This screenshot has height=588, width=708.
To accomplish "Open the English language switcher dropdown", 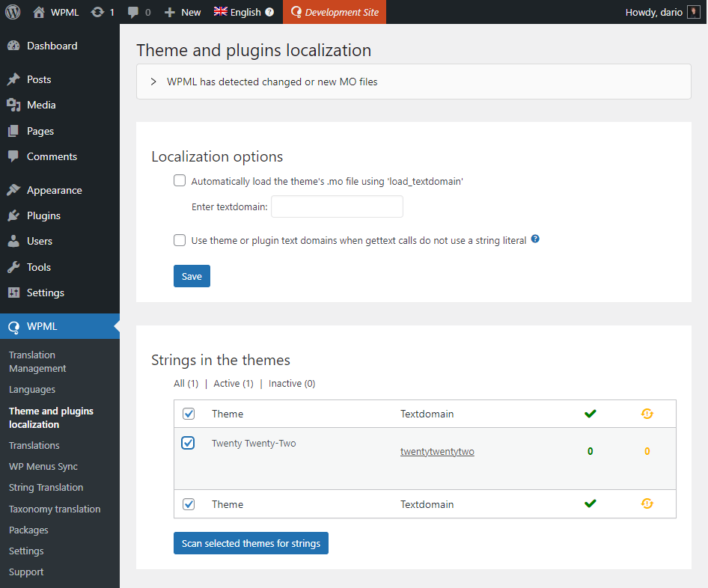I will point(237,12).
